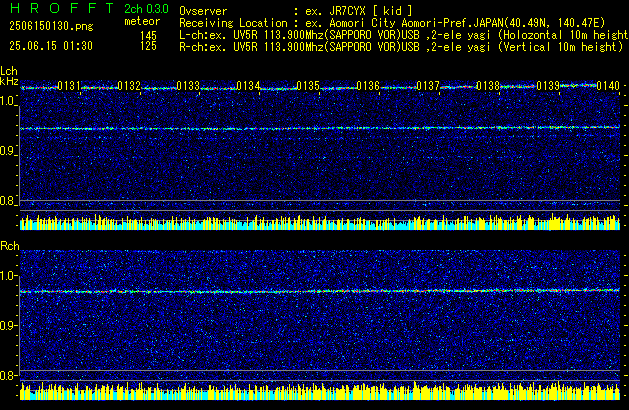This screenshot has height=410, width=629.
Task: Select the 0133 time marker
Action: click(x=188, y=86)
